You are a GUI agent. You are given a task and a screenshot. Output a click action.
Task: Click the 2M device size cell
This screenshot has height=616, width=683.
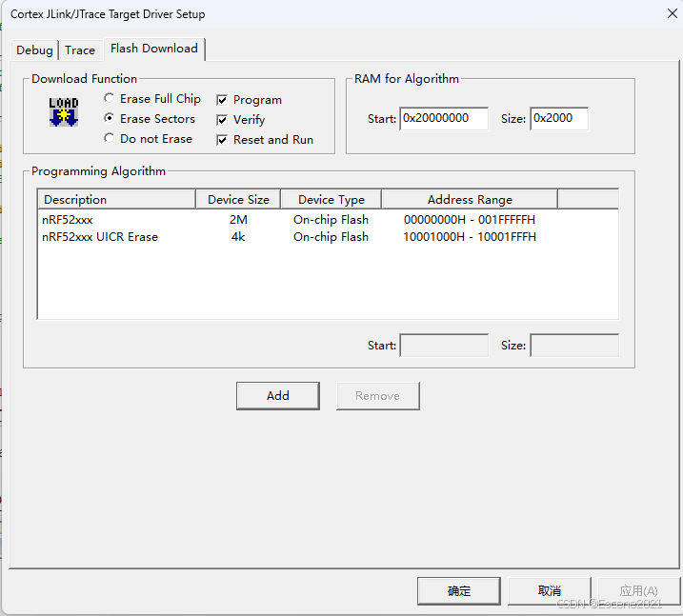[238, 219]
